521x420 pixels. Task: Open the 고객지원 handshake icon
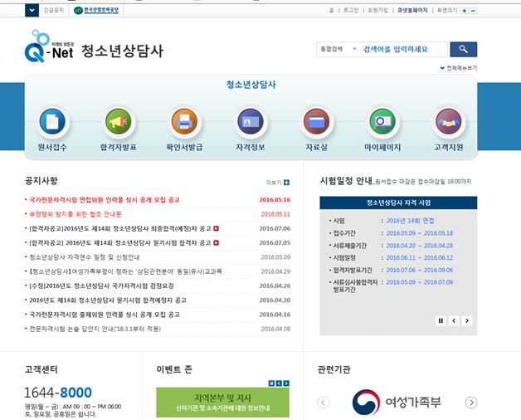click(x=449, y=121)
